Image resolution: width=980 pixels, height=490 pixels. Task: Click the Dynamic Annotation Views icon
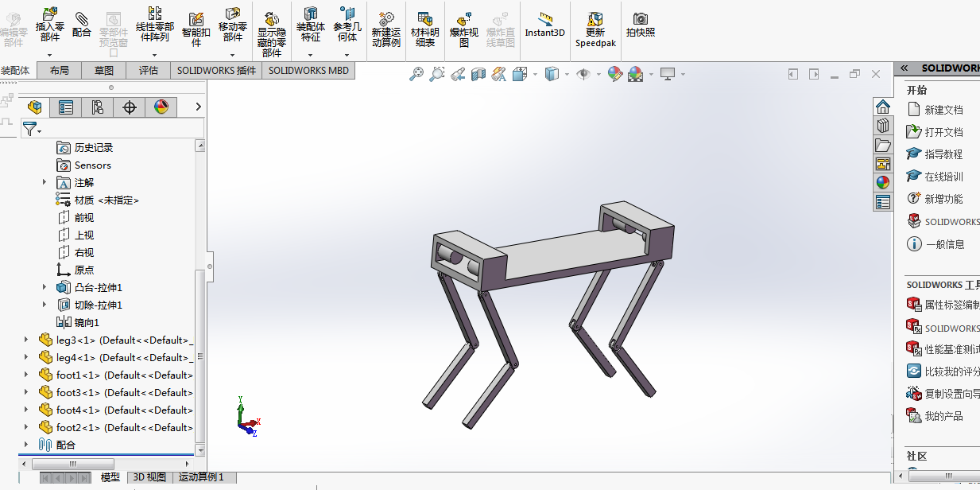click(499, 74)
